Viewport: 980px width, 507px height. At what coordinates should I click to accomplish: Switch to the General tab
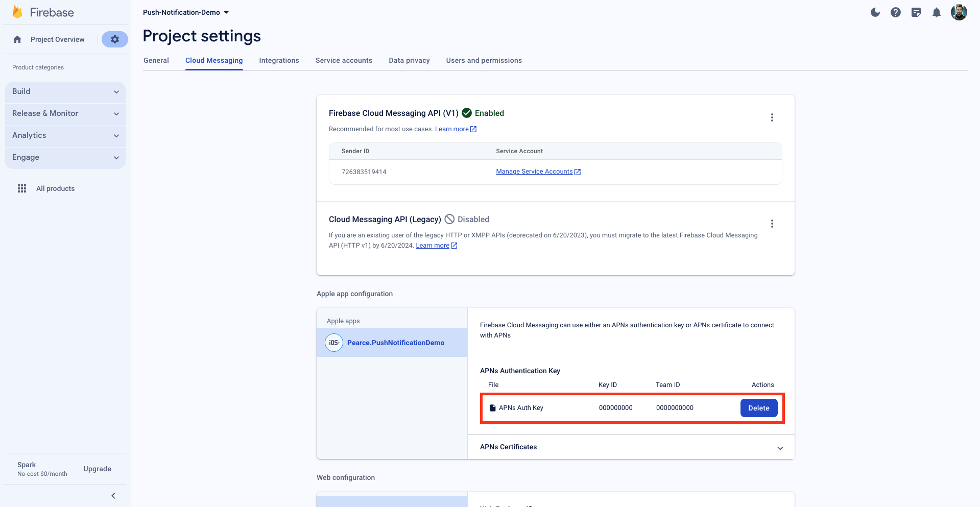tap(156, 60)
